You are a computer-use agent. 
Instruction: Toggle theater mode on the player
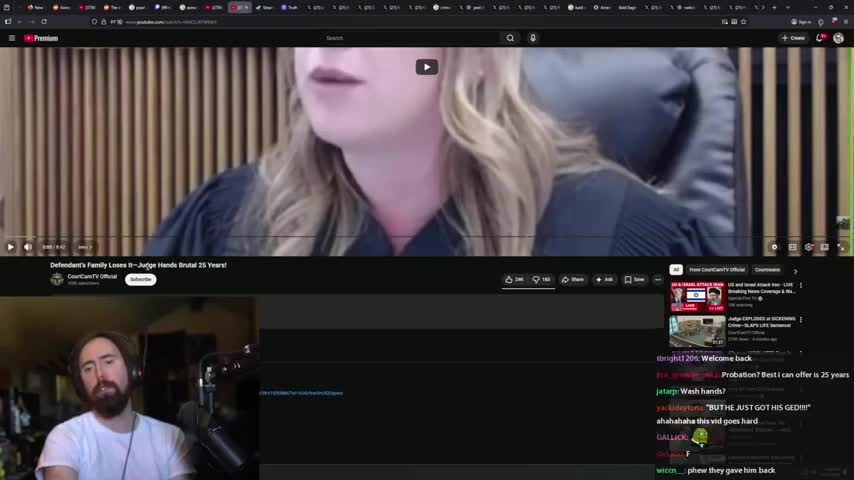(824, 247)
